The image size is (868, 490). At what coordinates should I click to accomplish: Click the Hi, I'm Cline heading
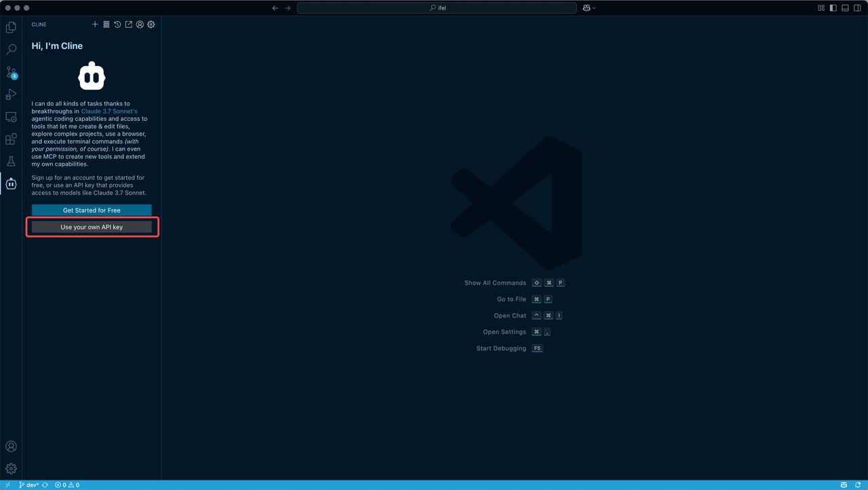point(57,46)
